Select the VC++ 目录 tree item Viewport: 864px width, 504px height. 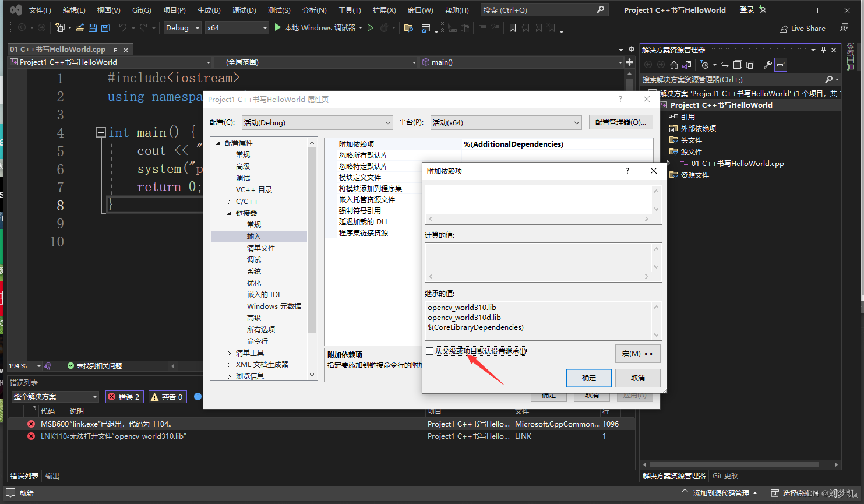point(254,190)
